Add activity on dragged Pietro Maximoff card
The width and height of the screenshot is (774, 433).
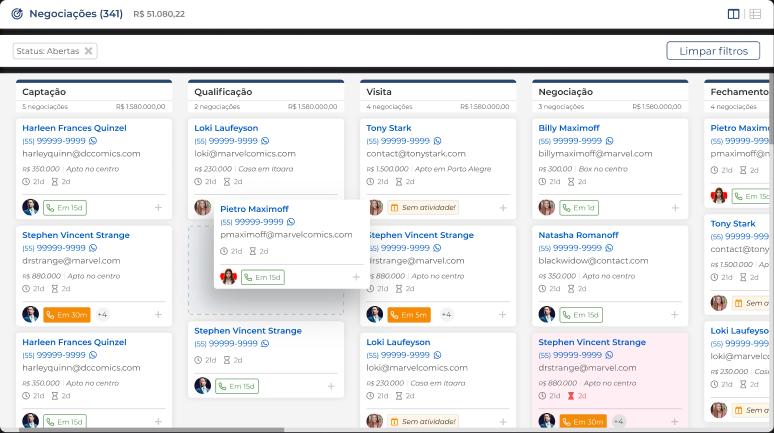[356, 277]
